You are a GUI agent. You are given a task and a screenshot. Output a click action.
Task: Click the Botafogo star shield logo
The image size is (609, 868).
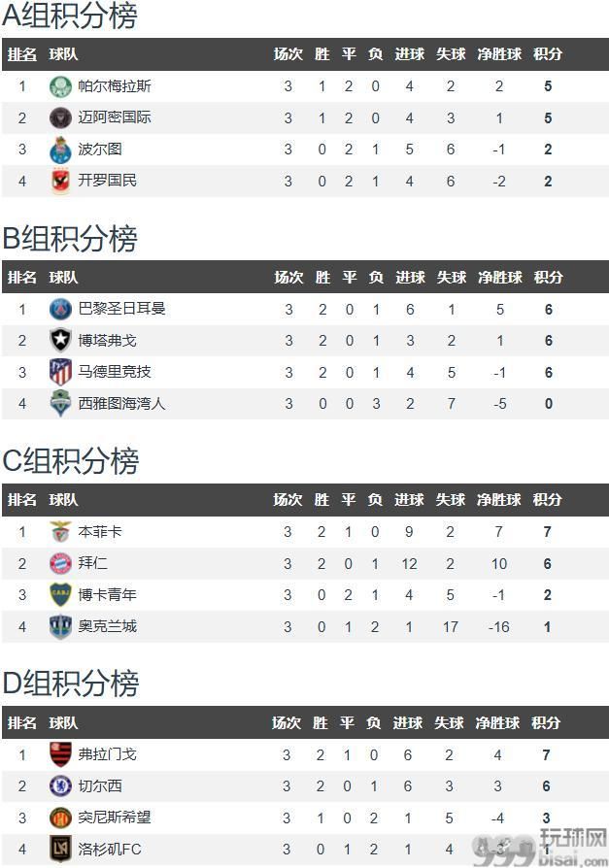(60, 341)
